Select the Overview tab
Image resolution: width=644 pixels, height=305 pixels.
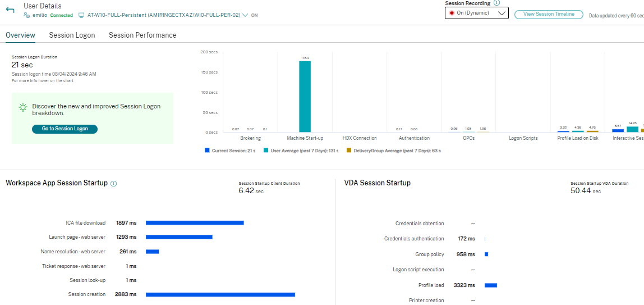(20, 35)
